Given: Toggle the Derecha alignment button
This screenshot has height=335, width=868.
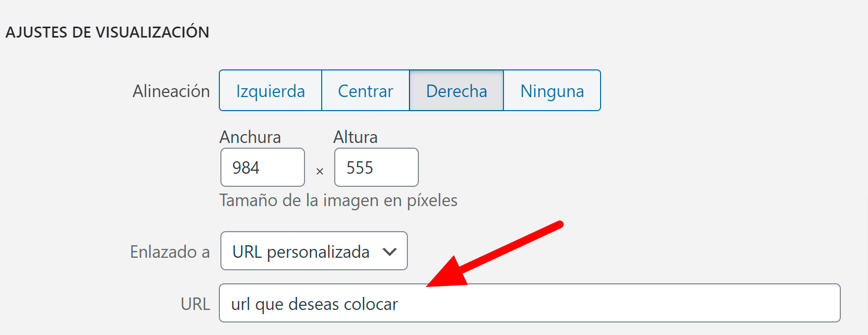Looking at the screenshot, I should 456,91.
